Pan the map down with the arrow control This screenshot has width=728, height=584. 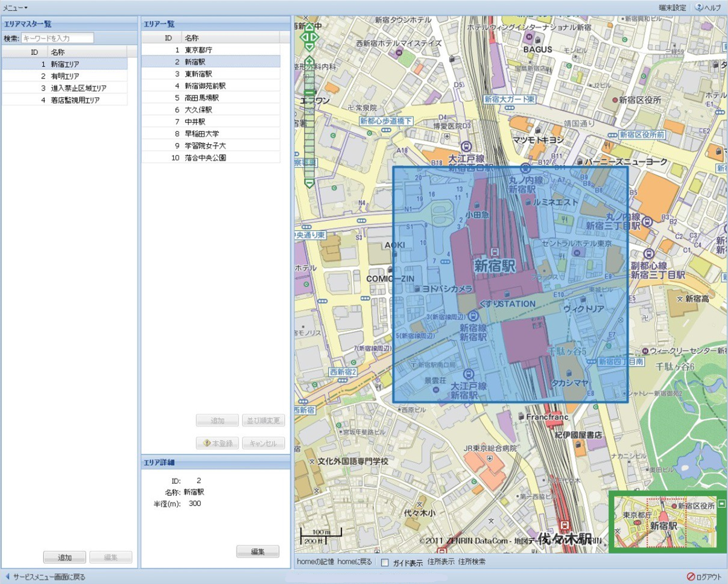click(309, 46)
